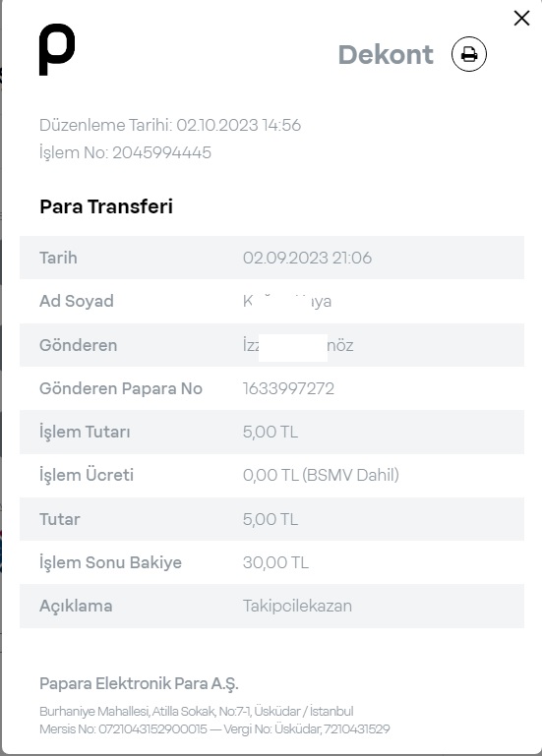This screenshot has height=756, width=542.
Task: Click the Papara Elektronik Para A.Ş. footer name
Action: tap(139, 683)
